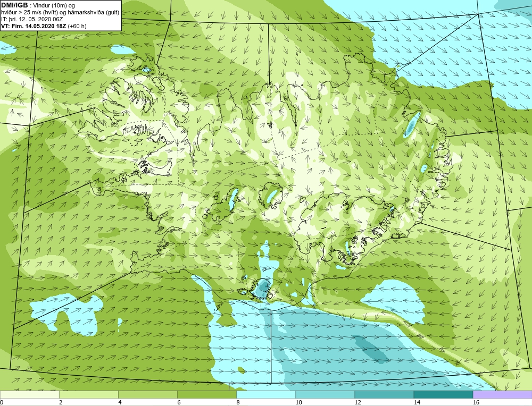Click the legend label '8'
Screen dimensions: 532x406
238,402
